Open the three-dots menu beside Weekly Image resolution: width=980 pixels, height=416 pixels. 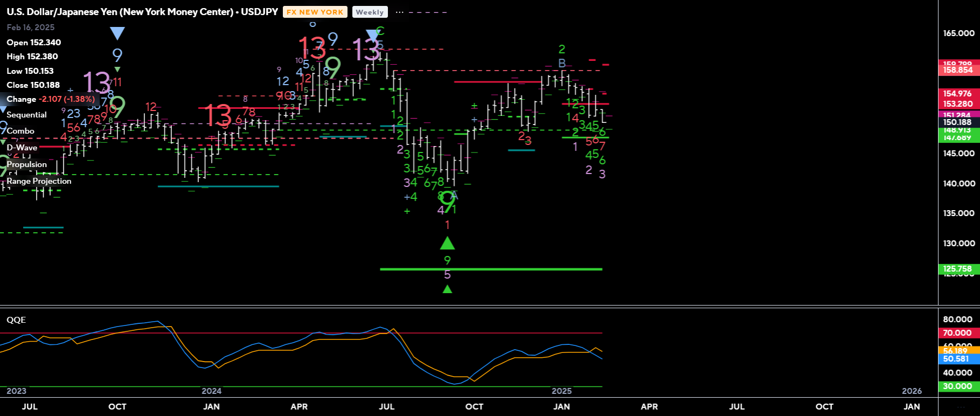point(399,12)
